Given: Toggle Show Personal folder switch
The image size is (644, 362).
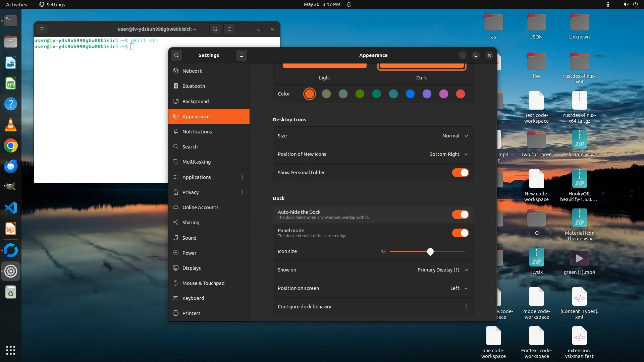Looking at the screenshot, I should (x=460, y=173).
